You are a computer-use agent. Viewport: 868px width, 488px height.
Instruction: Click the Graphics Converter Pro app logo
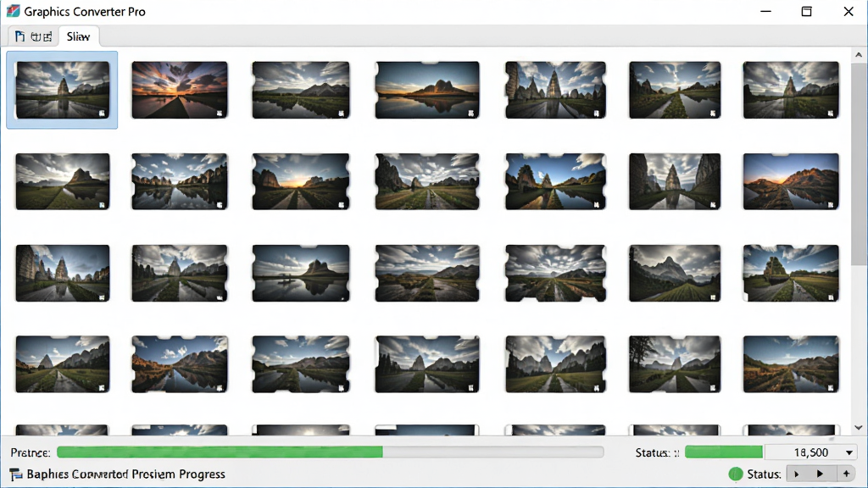coord(13,11)
